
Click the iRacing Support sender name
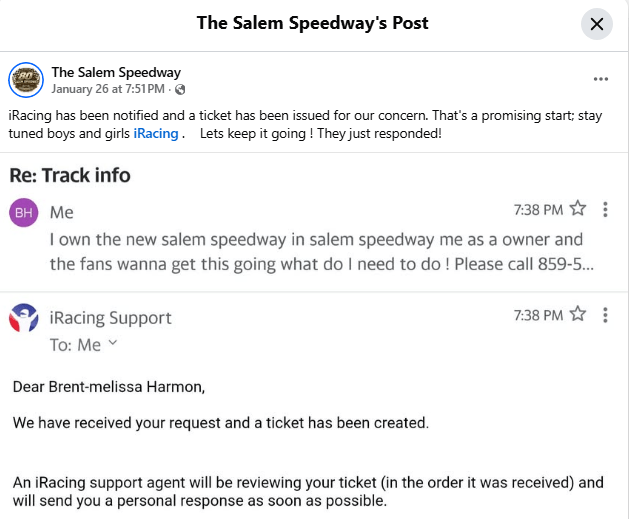pyautogui.click(x=110, y=318)
